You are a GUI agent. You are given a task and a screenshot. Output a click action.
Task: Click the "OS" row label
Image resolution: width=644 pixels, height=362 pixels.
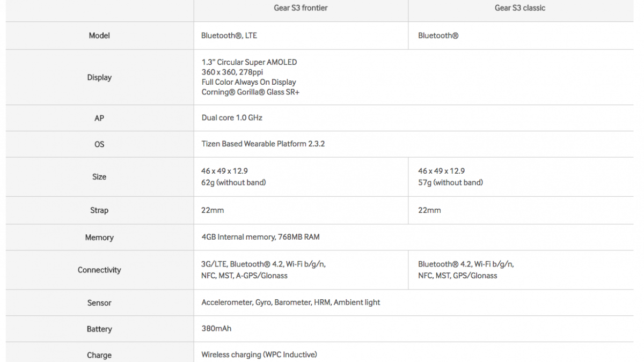(x=99, y=144)
